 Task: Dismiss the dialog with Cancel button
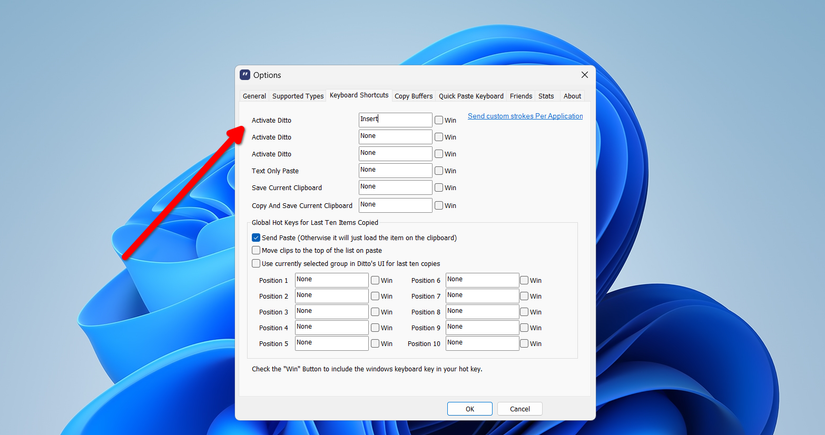(x=520, y=409)
